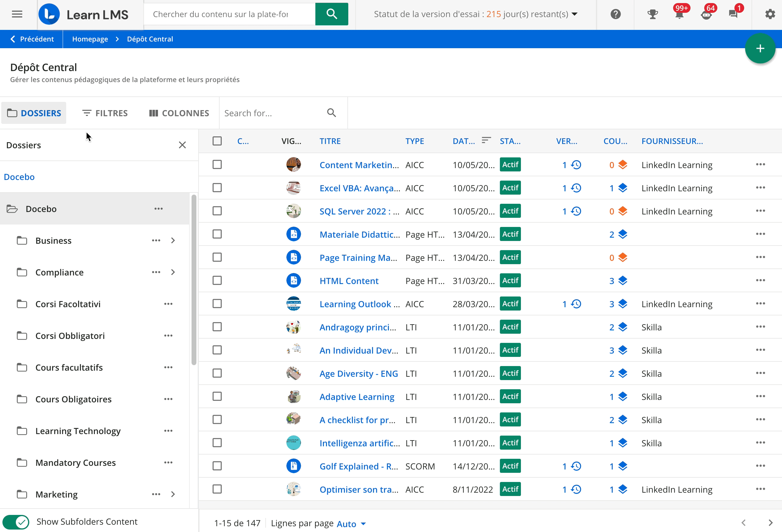Check the select-all header checkbox
This screenshot has height=532, width=782.
coord(217,141)
